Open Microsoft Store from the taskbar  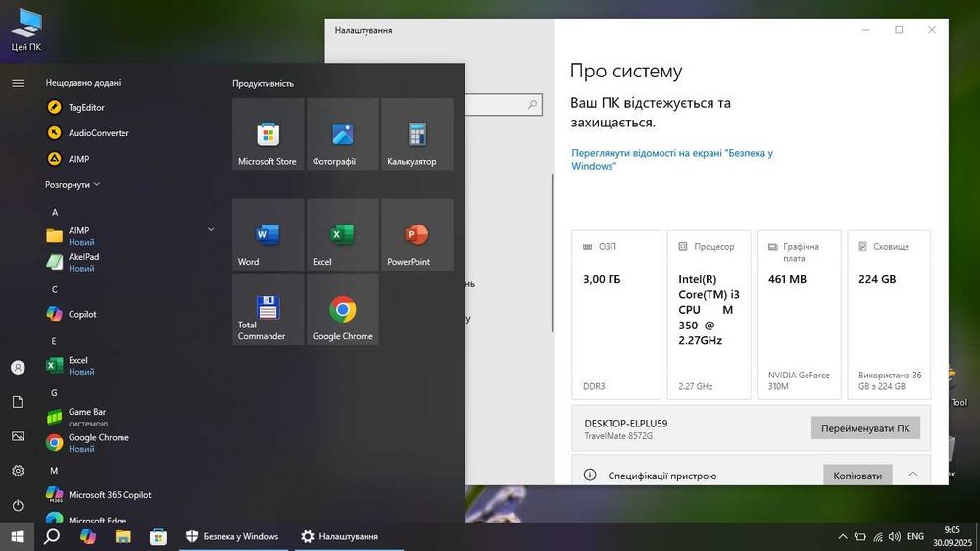click(158, 536)
